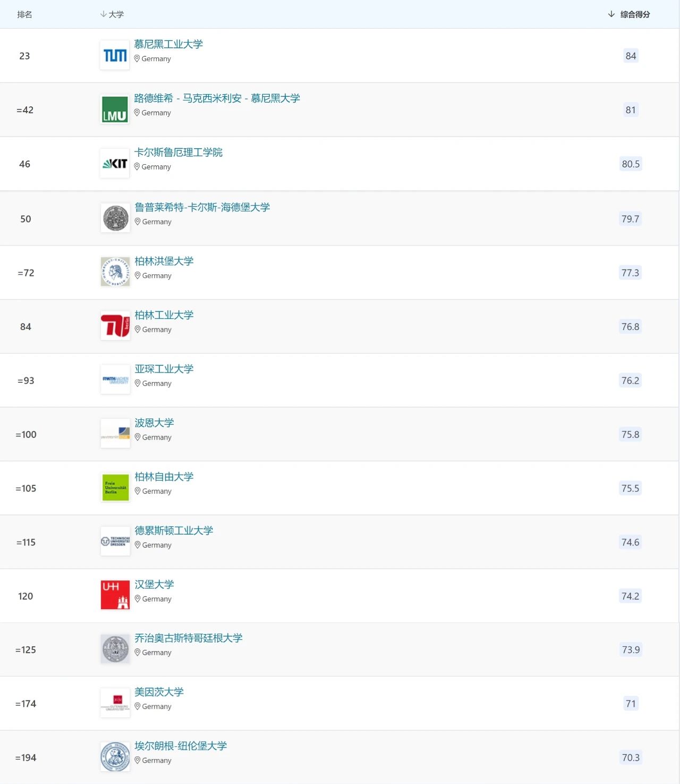The image size is (680, 784).
Task: Click the 美因茨大学 logo thumbnail
Action: [115, 703]
